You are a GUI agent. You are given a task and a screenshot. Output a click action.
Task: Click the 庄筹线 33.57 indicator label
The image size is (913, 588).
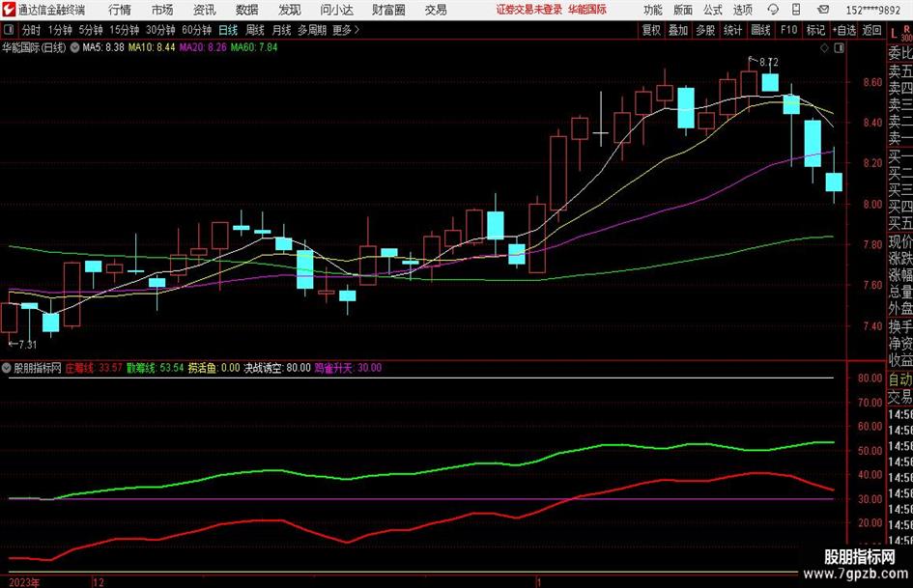coord(94,368)
